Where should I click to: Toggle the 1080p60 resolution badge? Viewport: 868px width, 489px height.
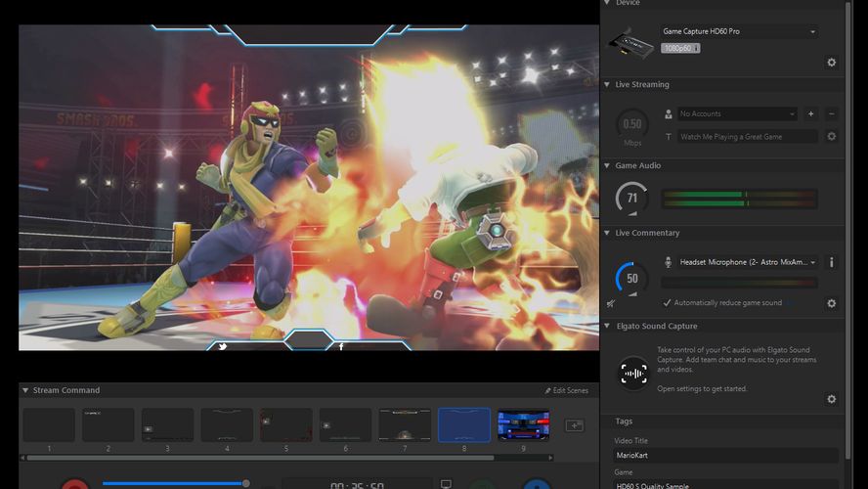(680, 48)
